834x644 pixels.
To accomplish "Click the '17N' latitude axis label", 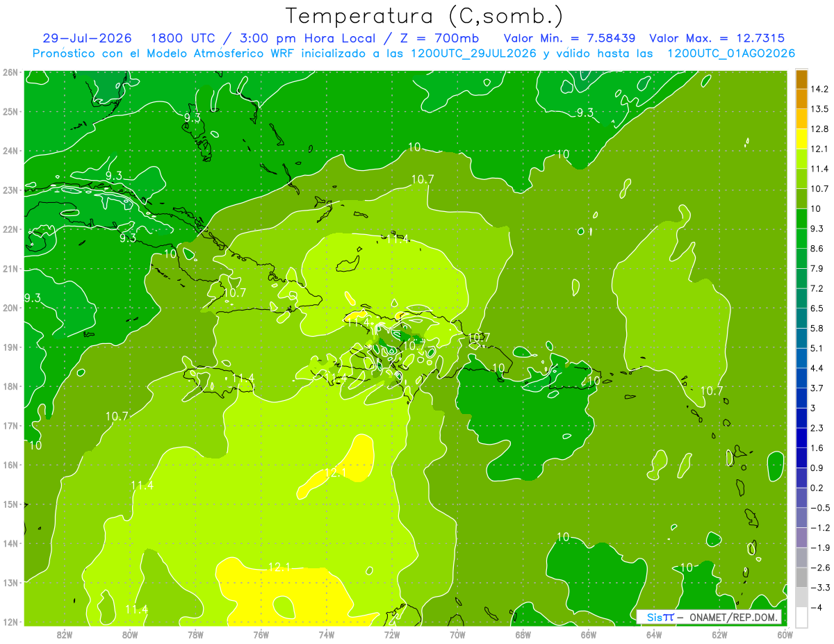I will (x=10, y=426).
